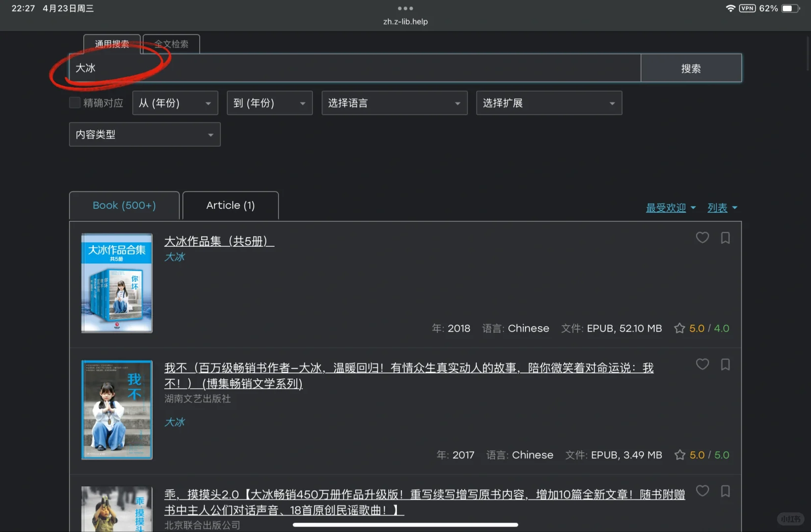
Task: Click publisher 北京联合出版公司
Action: click(x=202, y=525)
